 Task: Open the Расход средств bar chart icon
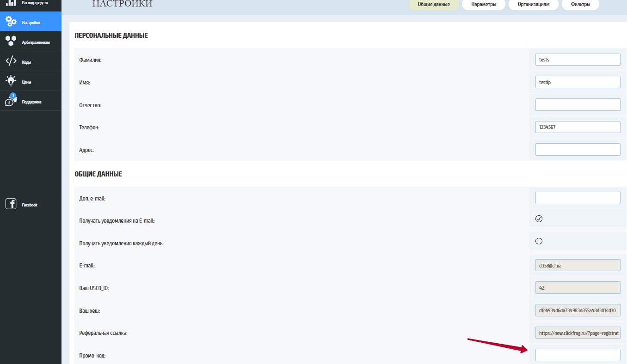tap(11, 3)
